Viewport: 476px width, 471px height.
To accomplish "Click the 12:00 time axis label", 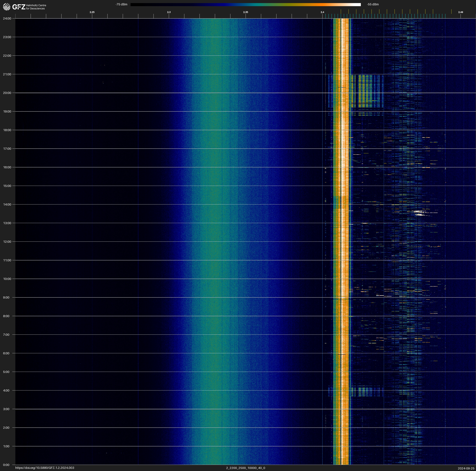I will 7,242.
